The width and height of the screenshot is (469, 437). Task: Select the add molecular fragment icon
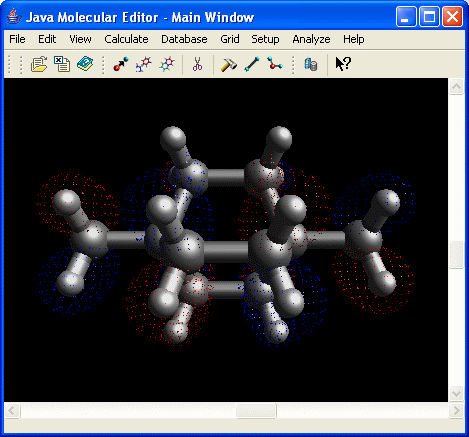tap(144, 64)
